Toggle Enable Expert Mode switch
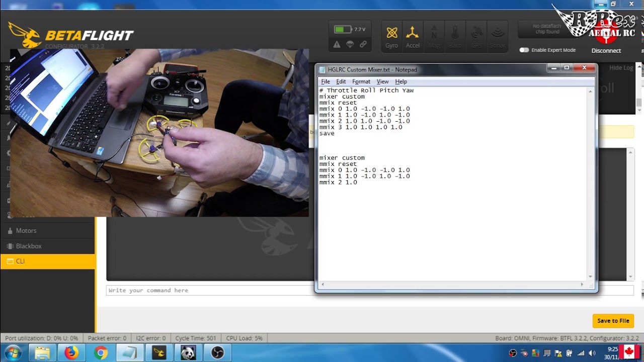Image resolution: width=644 pixels, height=362 pixels. (524, 50)
